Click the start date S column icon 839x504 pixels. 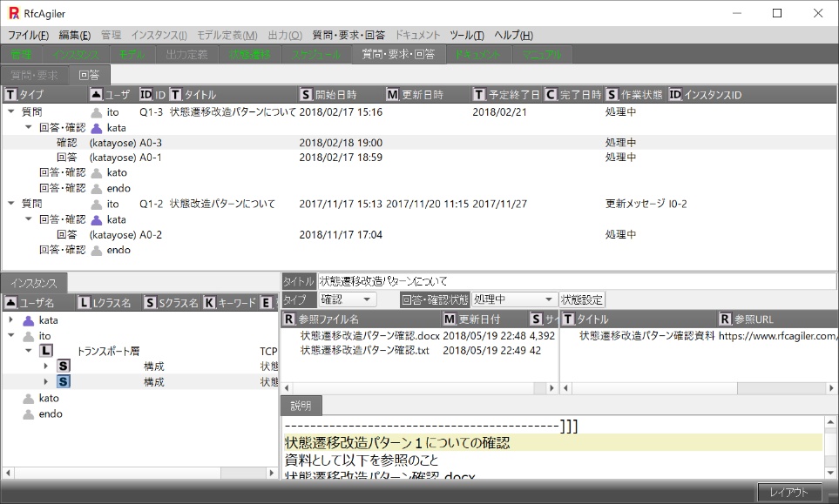pos(306,95)
